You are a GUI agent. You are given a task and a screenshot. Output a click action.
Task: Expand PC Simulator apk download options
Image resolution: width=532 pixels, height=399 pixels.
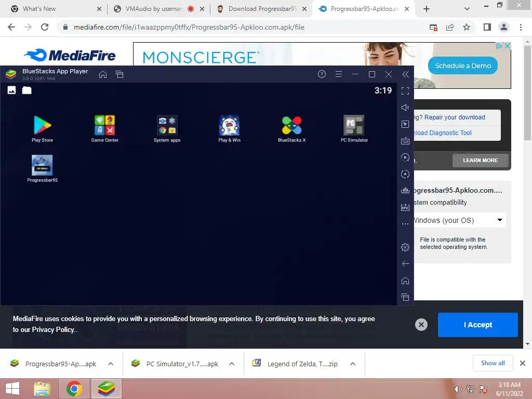click(x=232, y=364)
